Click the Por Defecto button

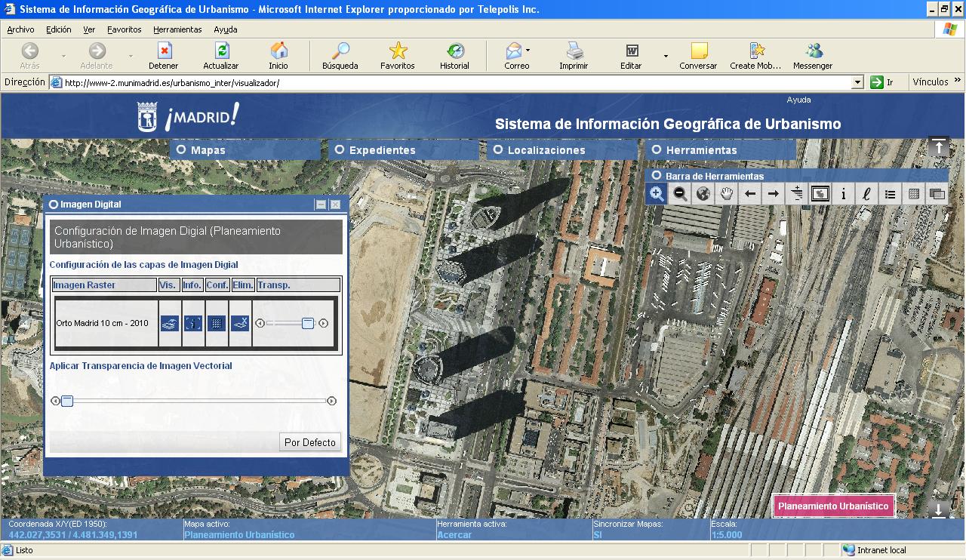[x=309, y=442]
